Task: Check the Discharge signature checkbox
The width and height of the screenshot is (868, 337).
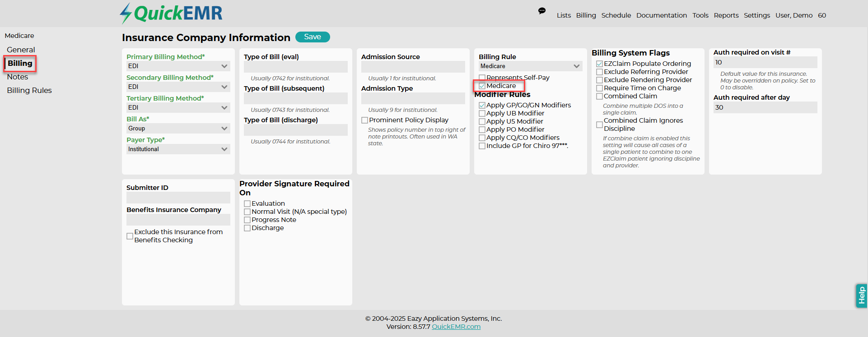Action: tap(247, 228)
